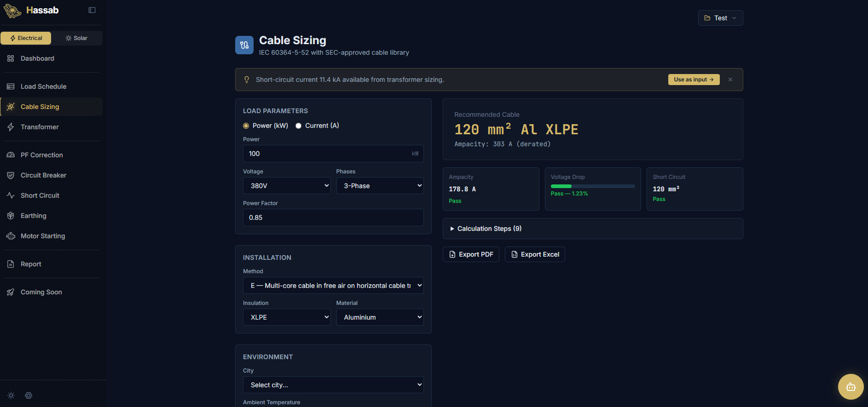This screenshot has width=868, height=407.
Task: Open Motor Starting page
Action: click(x=51, y=236)
